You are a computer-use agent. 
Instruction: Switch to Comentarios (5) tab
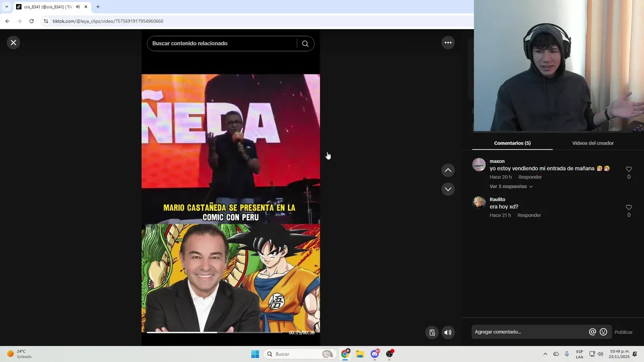click(x=512, y=143)
